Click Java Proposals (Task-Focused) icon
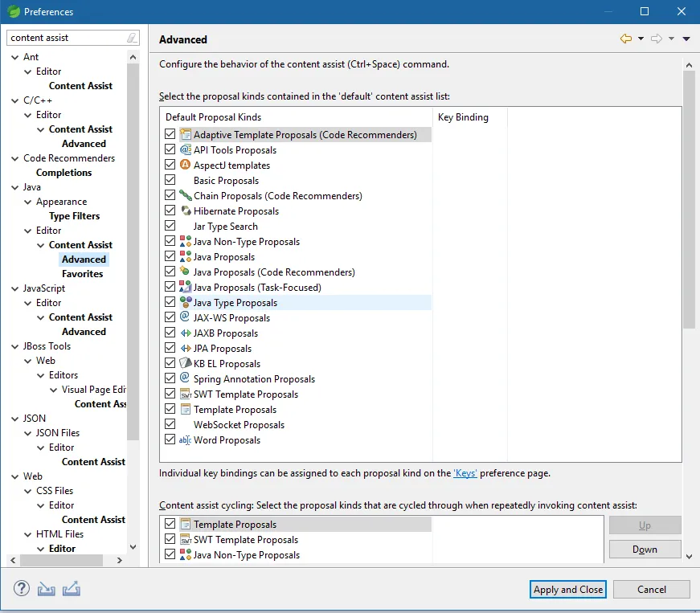Viewport: 700px width, 613px height. [186, 287]
